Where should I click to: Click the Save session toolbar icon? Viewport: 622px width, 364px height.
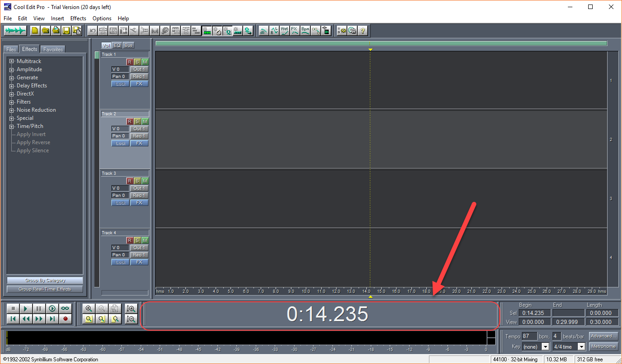pyautogui.click(x=66, y=31)
